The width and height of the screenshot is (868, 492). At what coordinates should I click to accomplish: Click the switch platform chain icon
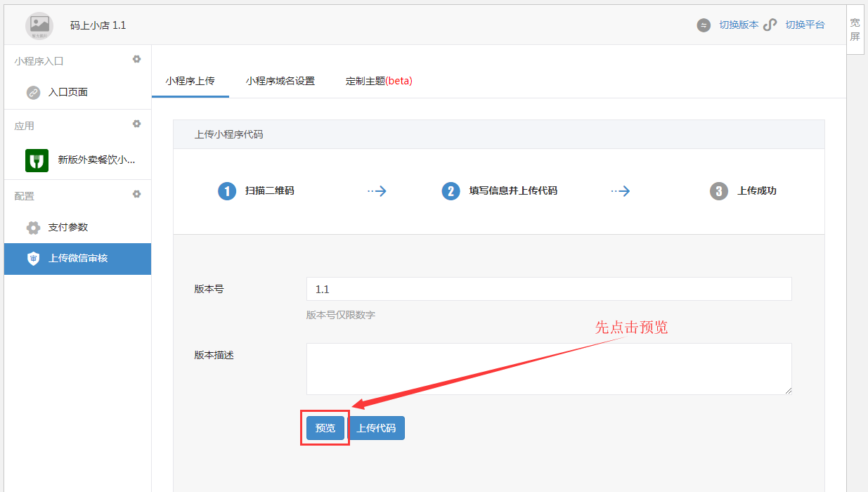pyautogui.click(x=770, y=25)
